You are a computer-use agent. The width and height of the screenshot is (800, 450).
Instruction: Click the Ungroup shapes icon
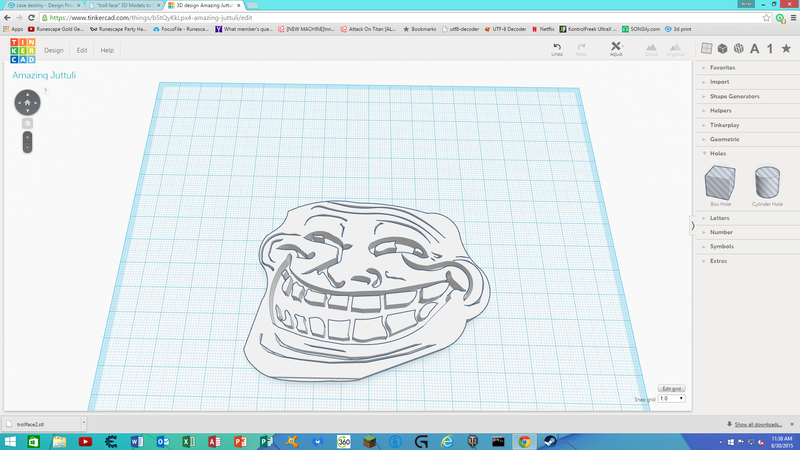coord(675,49)
